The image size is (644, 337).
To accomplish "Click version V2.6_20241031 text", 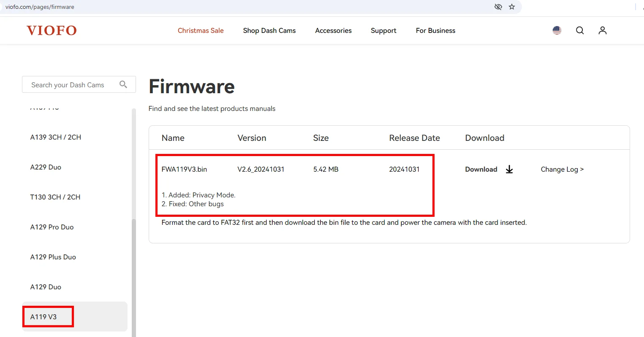I will (x=261, y=169).
